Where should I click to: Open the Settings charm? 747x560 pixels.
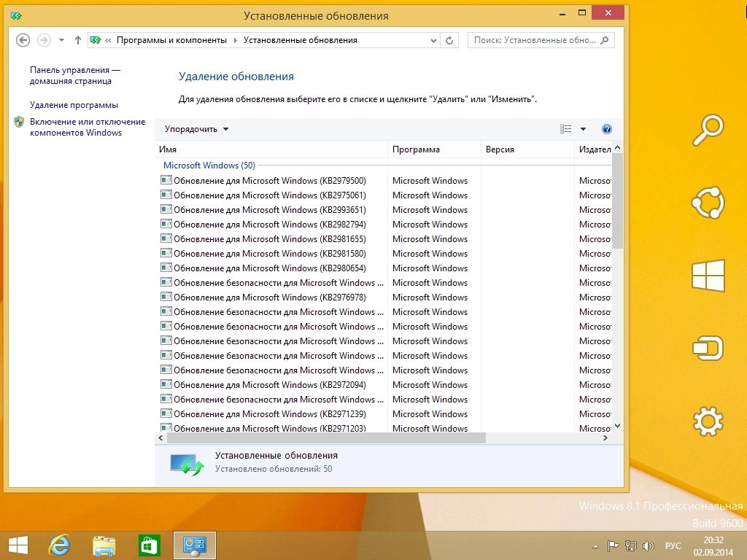708,421
